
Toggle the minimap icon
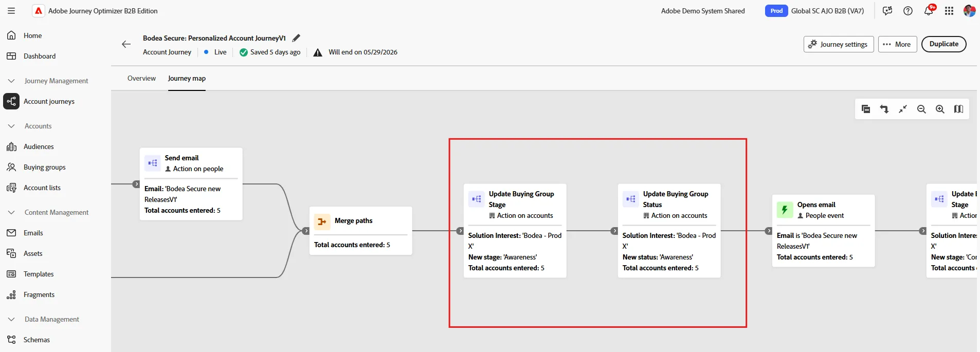coord(958,109)
